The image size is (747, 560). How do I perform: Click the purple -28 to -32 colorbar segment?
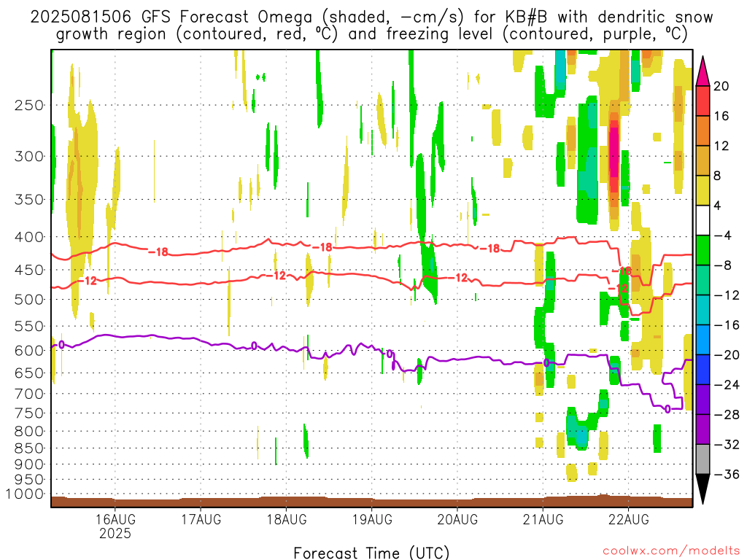(703, 429)
